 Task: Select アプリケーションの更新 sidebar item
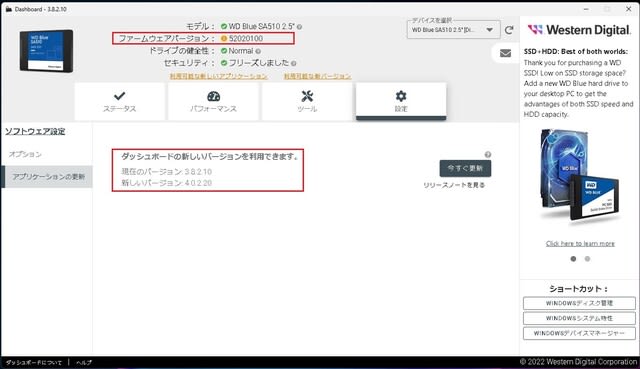47,177
